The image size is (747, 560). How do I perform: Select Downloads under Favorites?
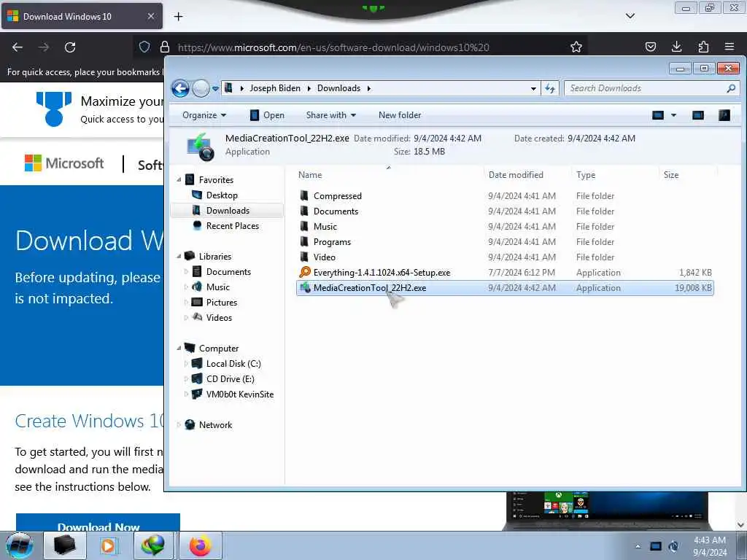coord(228,211)
